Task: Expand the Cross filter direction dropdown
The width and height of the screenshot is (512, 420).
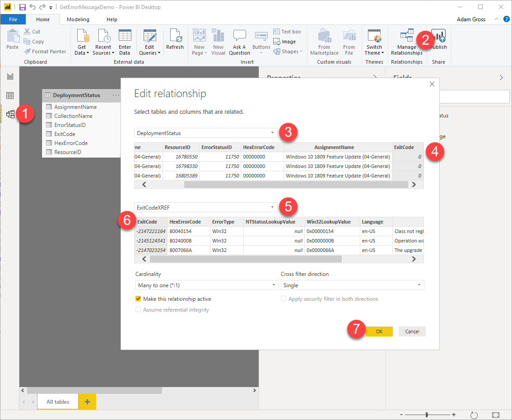Action: click(x=352, y=285)
